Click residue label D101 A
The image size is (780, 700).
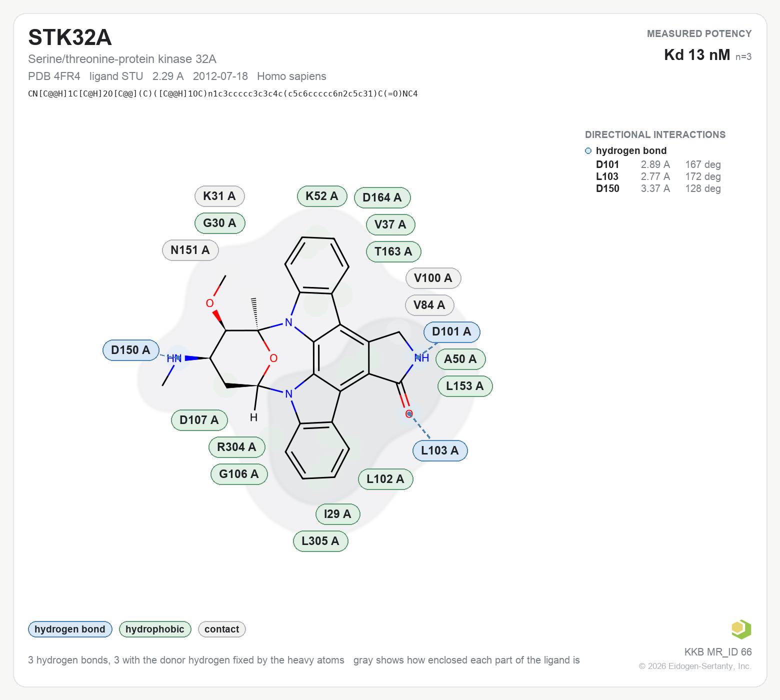point(451,331)
